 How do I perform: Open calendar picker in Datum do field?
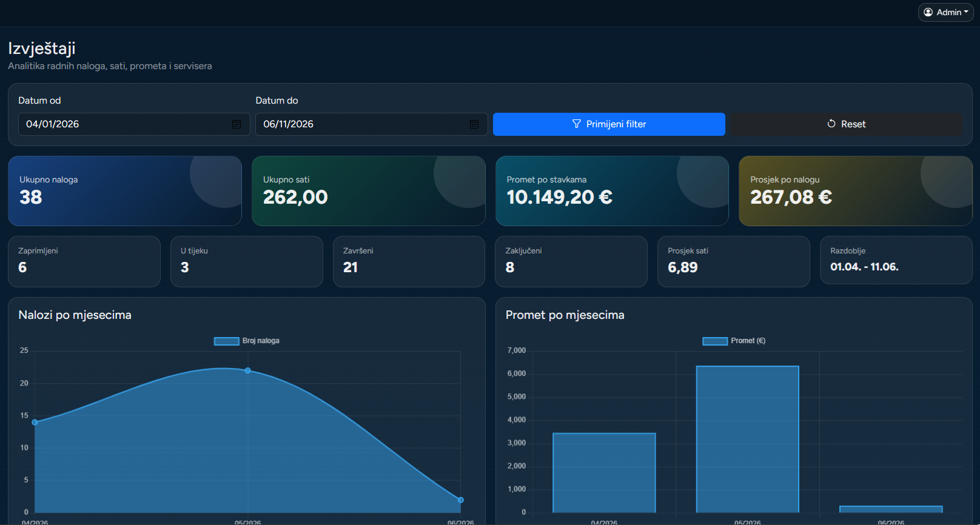point(474,124)
